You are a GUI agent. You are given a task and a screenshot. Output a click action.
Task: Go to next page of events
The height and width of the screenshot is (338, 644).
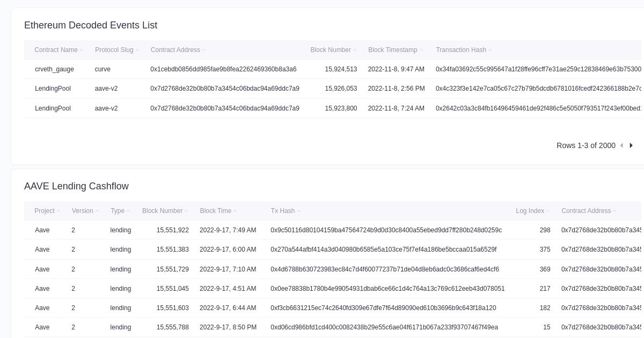(631, 145)
